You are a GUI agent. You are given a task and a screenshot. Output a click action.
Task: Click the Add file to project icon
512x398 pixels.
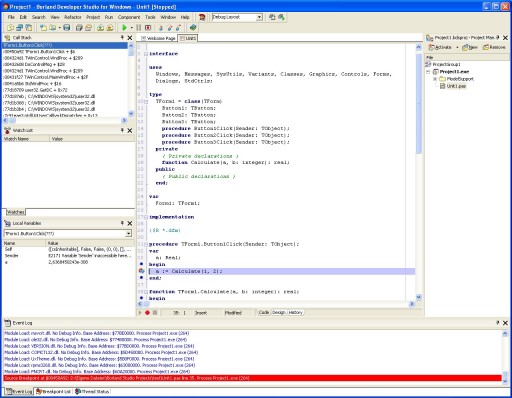[100, 28]
